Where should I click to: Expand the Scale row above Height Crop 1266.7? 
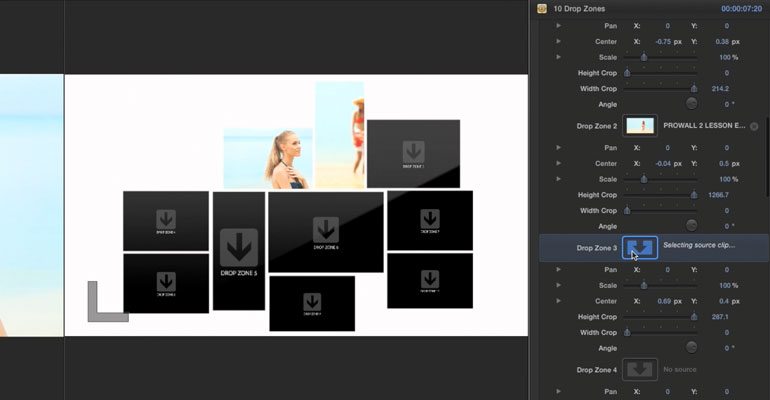(558, 179)
